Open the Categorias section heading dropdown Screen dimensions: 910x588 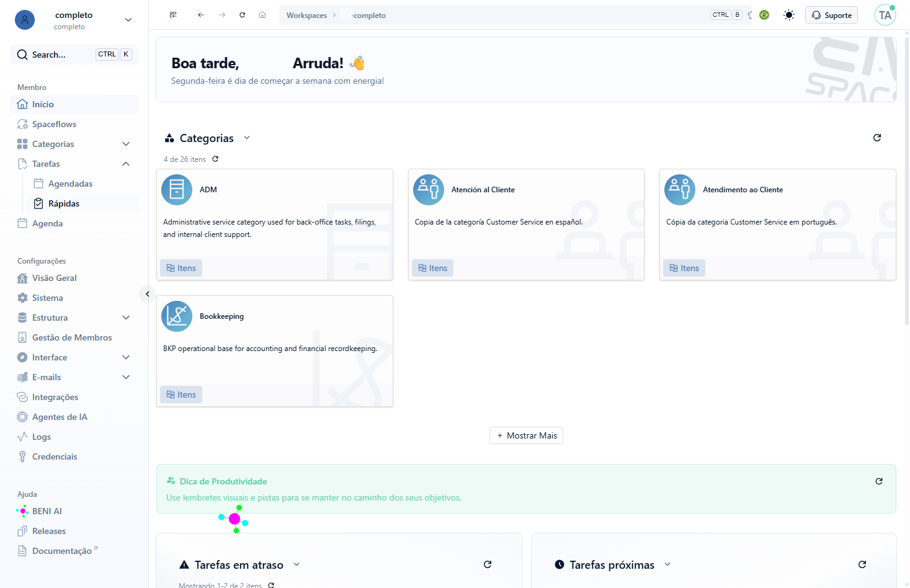[247, 138]
